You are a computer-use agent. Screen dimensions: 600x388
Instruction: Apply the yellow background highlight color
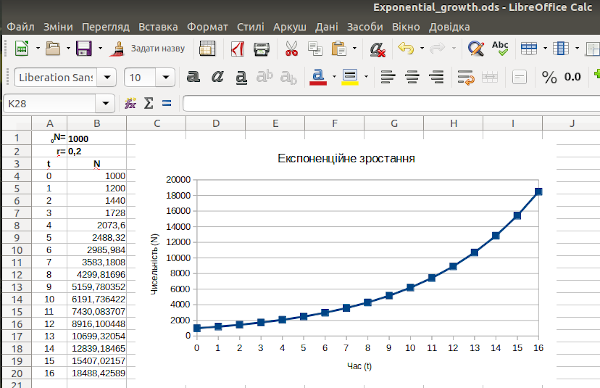coord(350,77)
